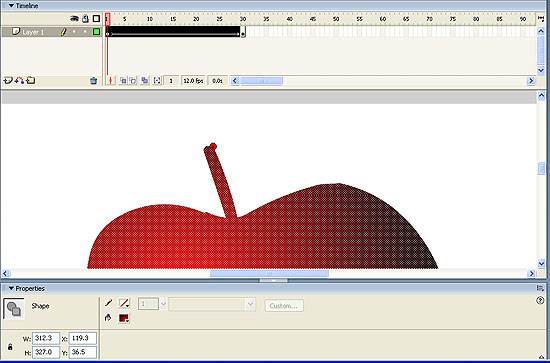Click the Properties panel help icon
550x363 pixels.
pos(540,301)
